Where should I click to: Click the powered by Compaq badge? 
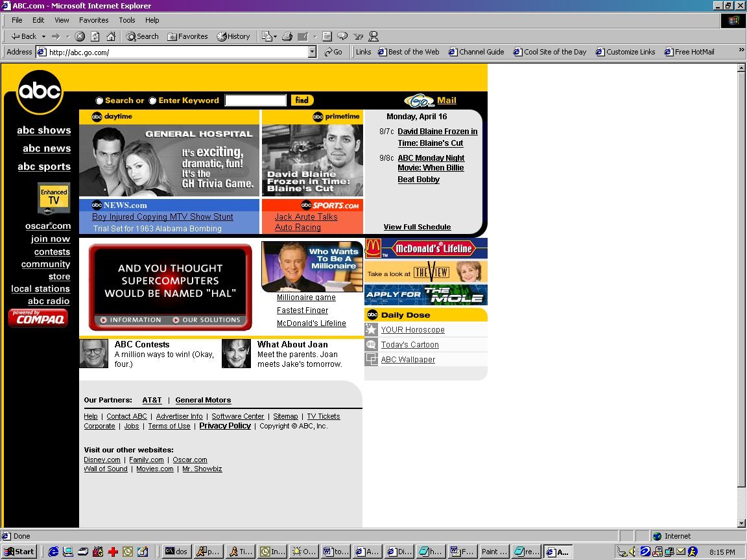point(38,318)
